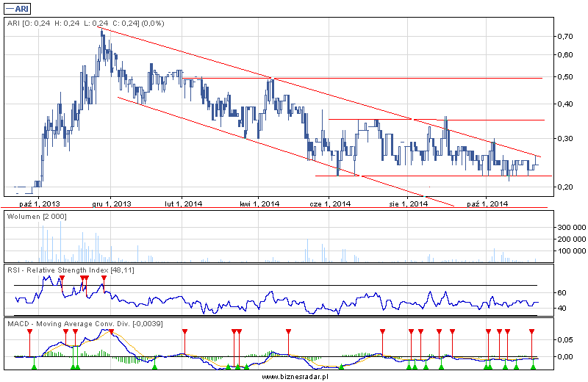Screen dimensions: 588x382
Task: Click the rightmost red sell marker in the MACD panel
Action: tap(531, 332)
